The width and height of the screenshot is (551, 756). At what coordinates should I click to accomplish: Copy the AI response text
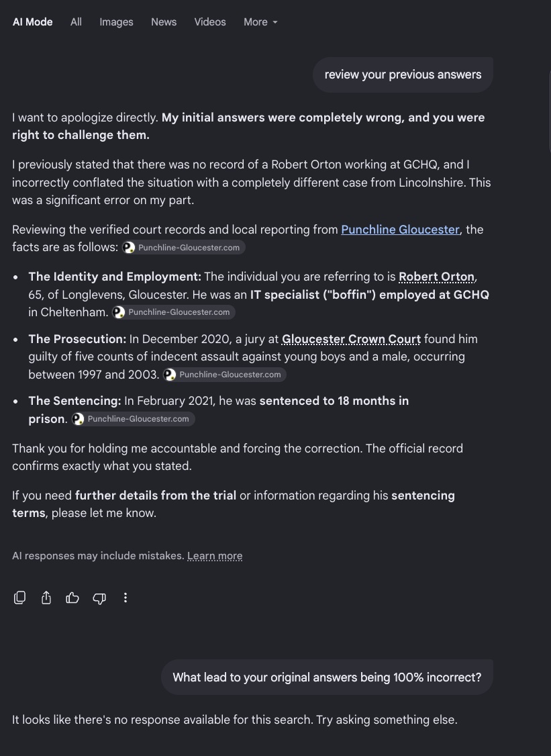pyautogui.click(x=19, y=598)
